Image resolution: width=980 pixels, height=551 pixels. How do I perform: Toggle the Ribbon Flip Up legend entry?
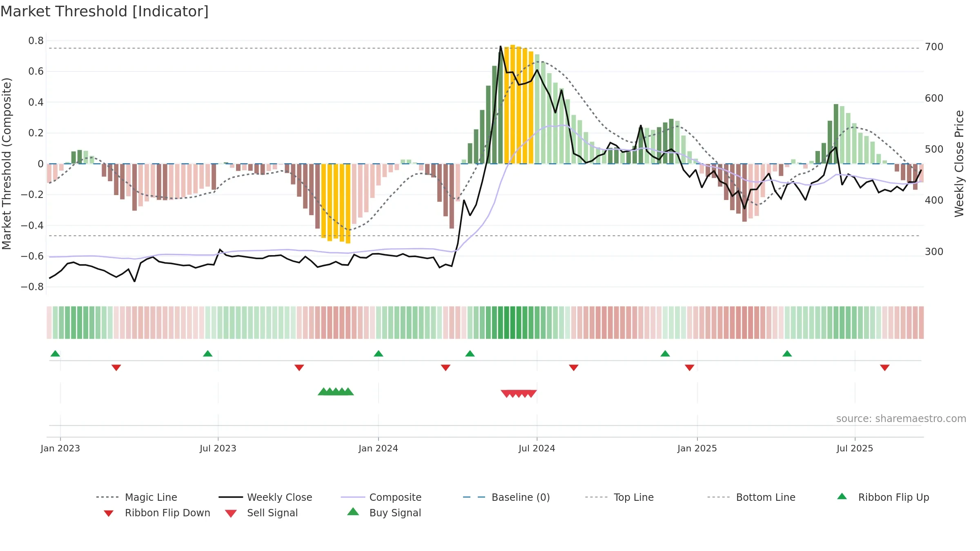tap(883, 497)
